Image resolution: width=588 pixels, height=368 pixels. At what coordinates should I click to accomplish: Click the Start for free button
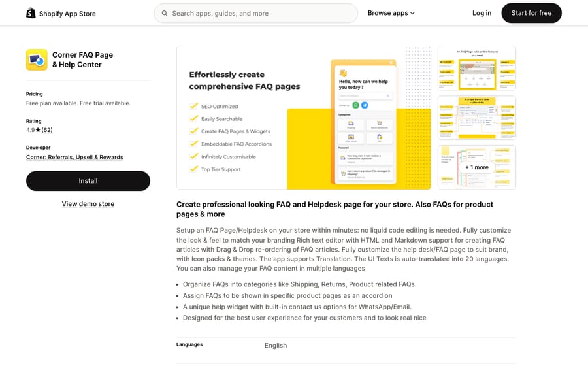[x=531, y=13]
